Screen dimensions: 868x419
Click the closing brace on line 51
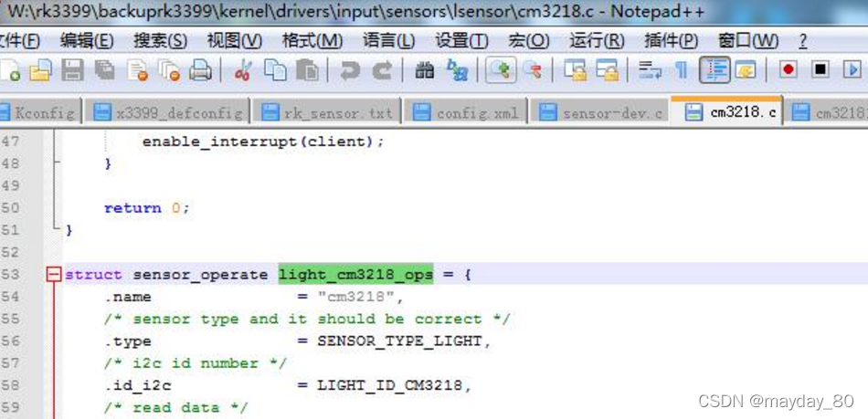pyautogui.click(x=69, y=230)
